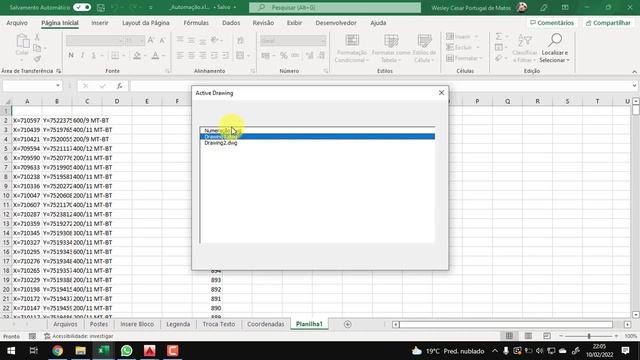Open the Desenvolvedor tab
This screenshot has width=640, height=360.
point(336,23)
